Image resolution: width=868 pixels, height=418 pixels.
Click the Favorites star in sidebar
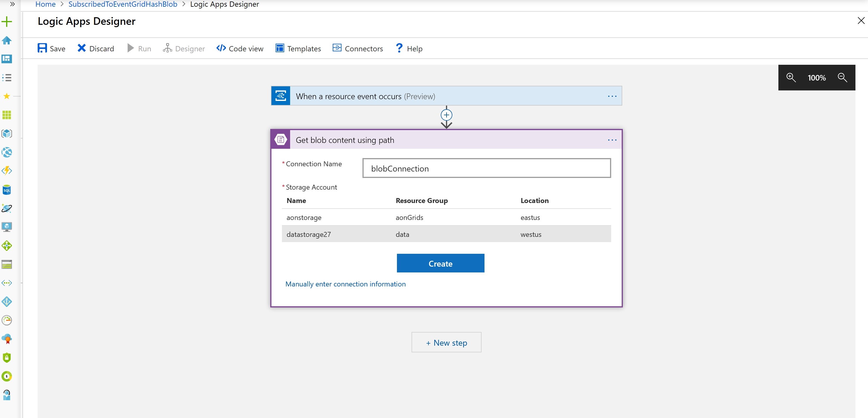coord(7,96)
